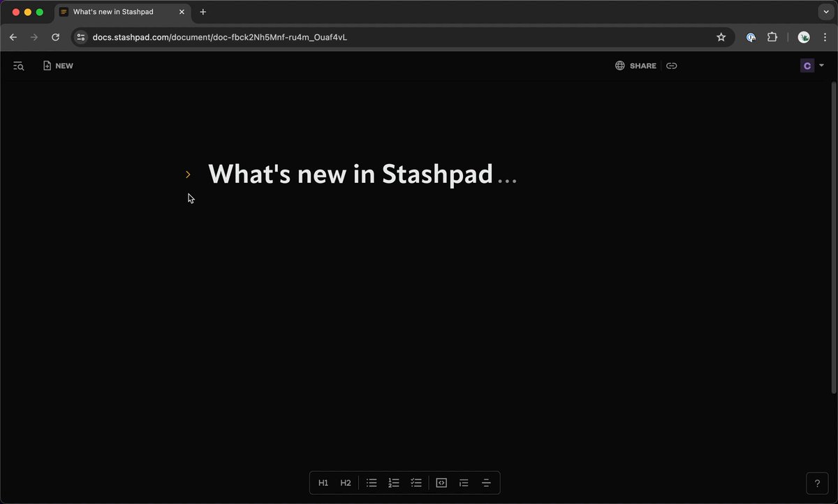Open the Chrome profile avatar
This screenshot has width=838, height=504.
pos(804,37)
